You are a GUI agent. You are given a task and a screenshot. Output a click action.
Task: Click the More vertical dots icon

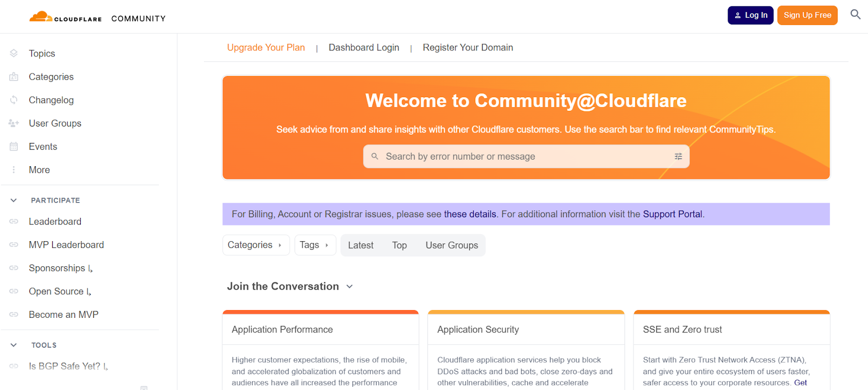click(x=14, y=170)
